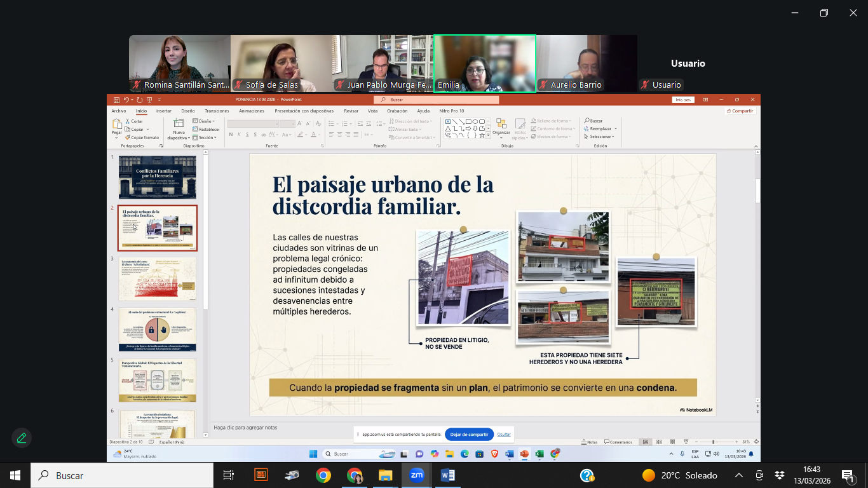Click the Zoom annotate pencil icon

(x=22, y=438)
